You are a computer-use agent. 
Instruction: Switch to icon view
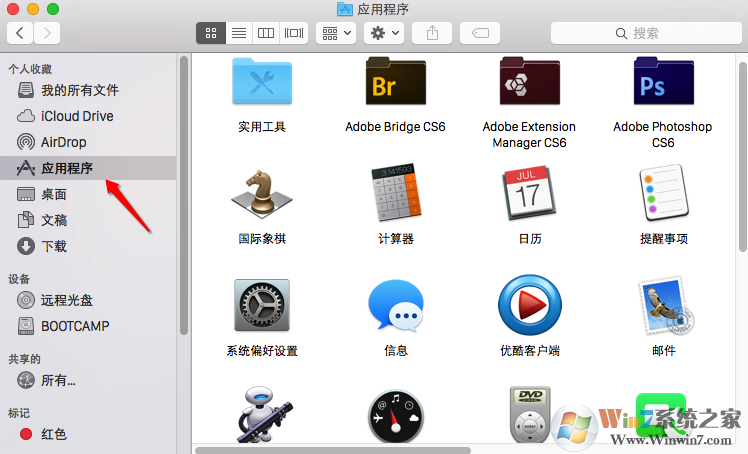click(x=211, y=33)
